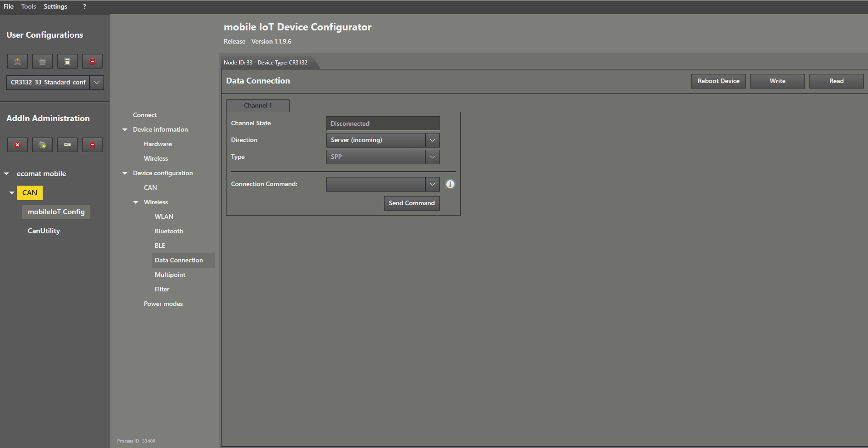Click the info icon next to Connection Command
Image resolution: width=868 pixels, height=448 pixels.
tap(450, 184)
